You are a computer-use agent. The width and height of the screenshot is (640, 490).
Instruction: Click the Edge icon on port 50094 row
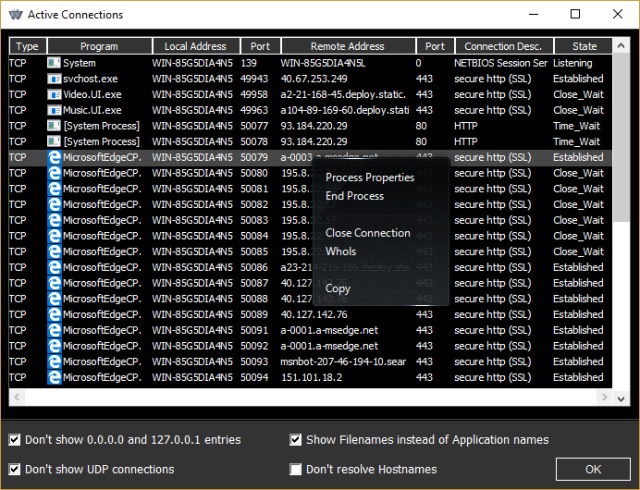click(54, 377)
